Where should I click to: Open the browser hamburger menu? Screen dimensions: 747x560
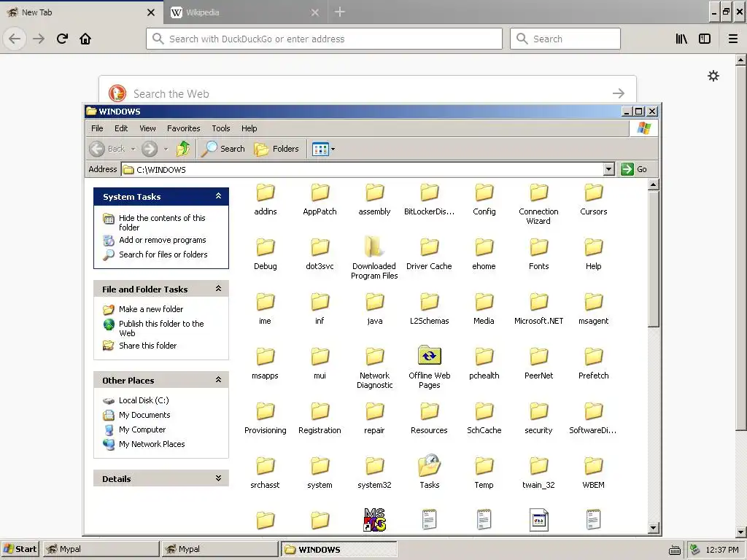[733, 39]
